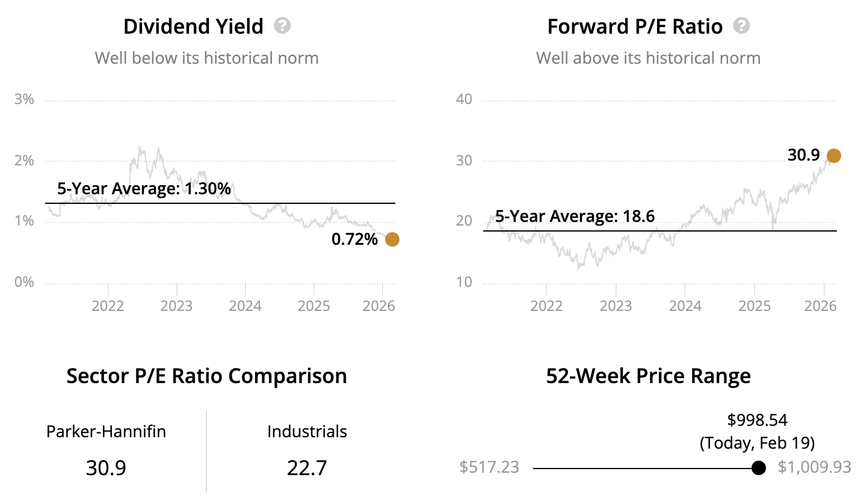
Task: Click the Industrials P/E value 22.7
Action: point(307,467)
